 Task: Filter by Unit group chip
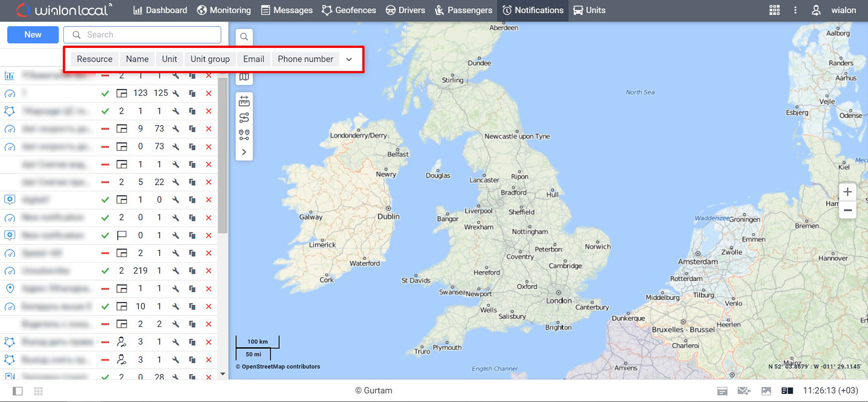(210, 59)
